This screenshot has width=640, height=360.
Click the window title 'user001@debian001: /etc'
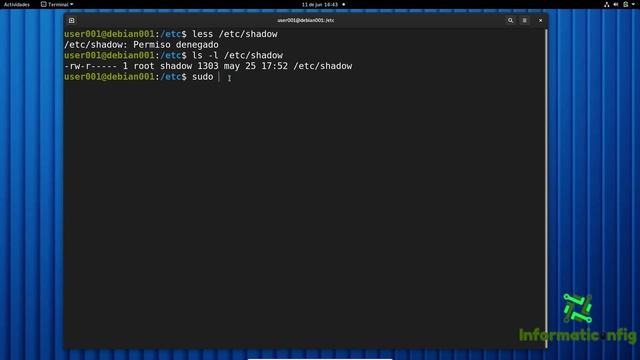(306, 20)
